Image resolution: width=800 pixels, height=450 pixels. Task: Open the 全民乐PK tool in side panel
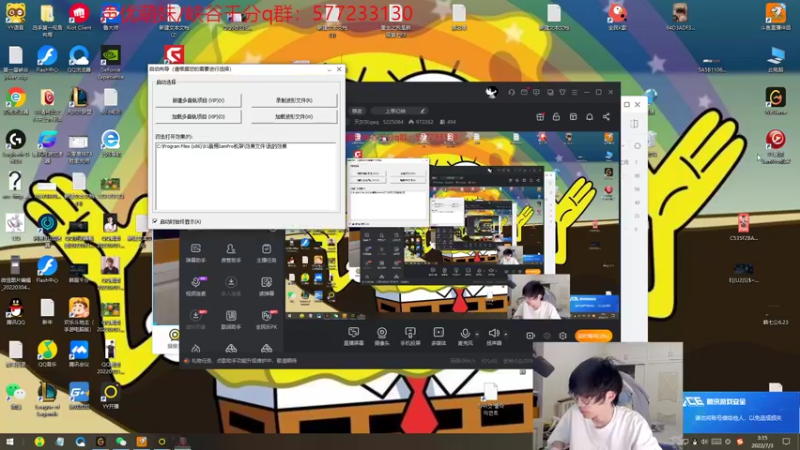pyautogui.click(x=266, y=319)
